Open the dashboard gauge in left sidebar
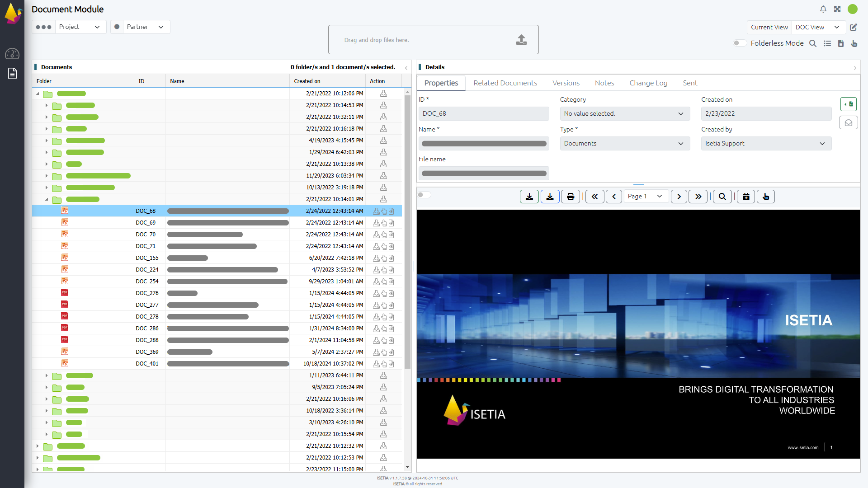 pyautogui.click(x=12, y=54)
